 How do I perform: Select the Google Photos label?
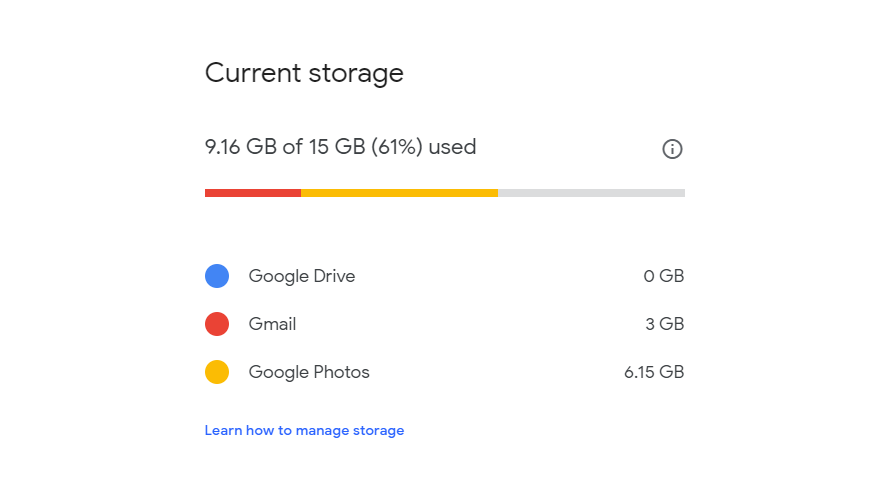pyautogui.click(x=309, y=372)
